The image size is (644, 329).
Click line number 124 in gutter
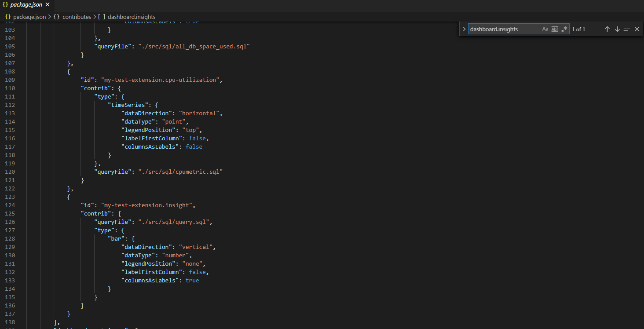[x=10, y=205]
